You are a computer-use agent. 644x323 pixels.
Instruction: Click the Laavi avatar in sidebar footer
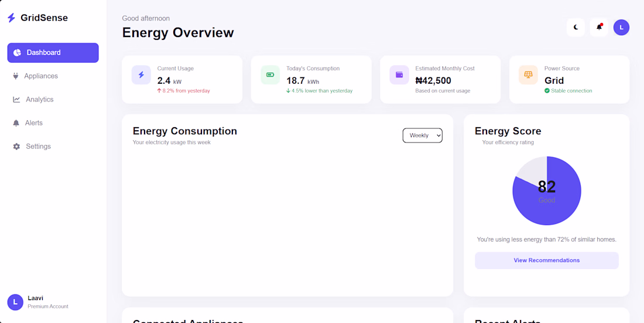[16, 302]
